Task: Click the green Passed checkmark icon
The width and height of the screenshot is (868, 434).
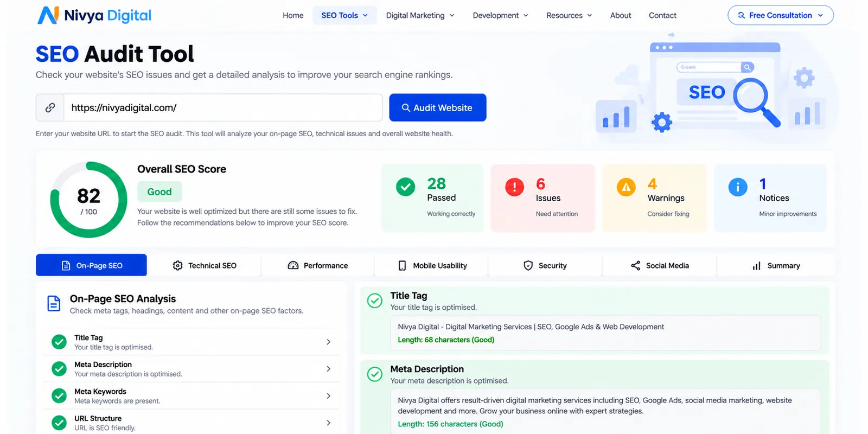Action: [x=405, y=187]
